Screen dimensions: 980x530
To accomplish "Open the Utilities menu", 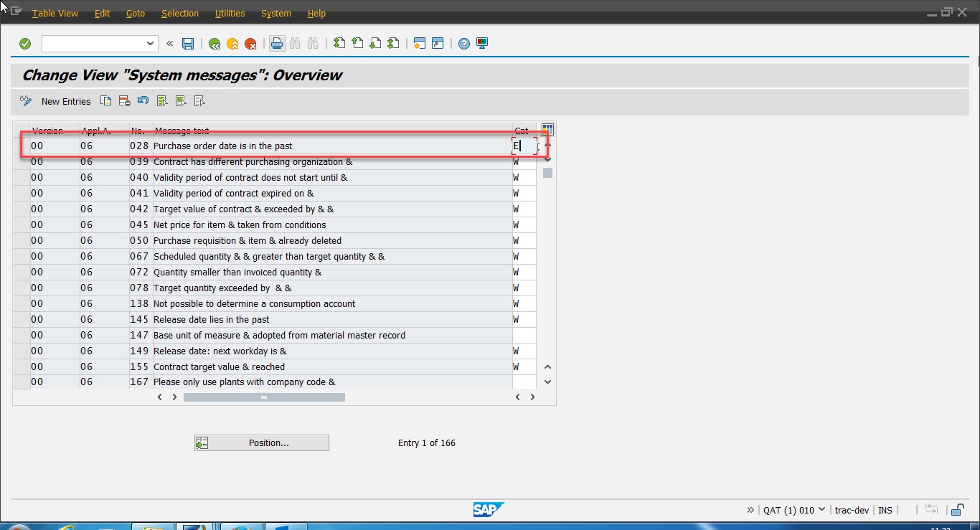I will click(x=230, y=13).
